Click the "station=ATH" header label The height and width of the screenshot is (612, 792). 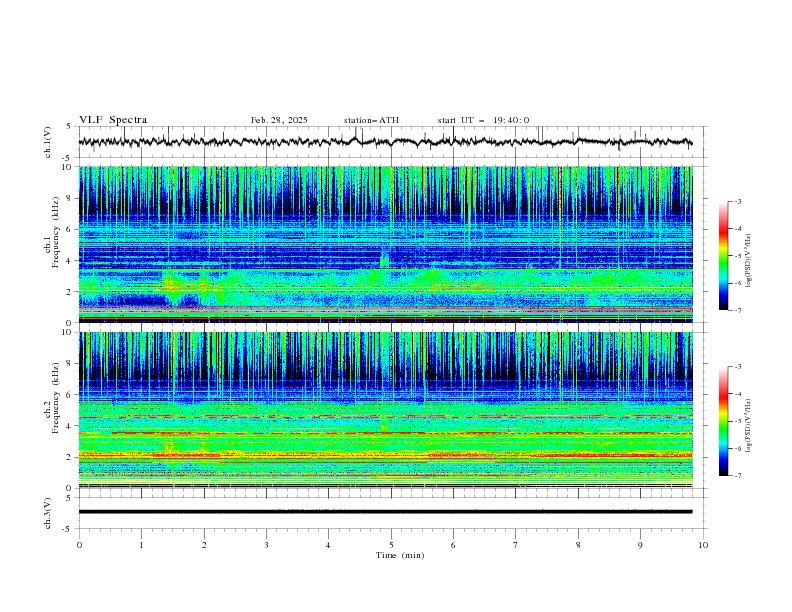371,120
